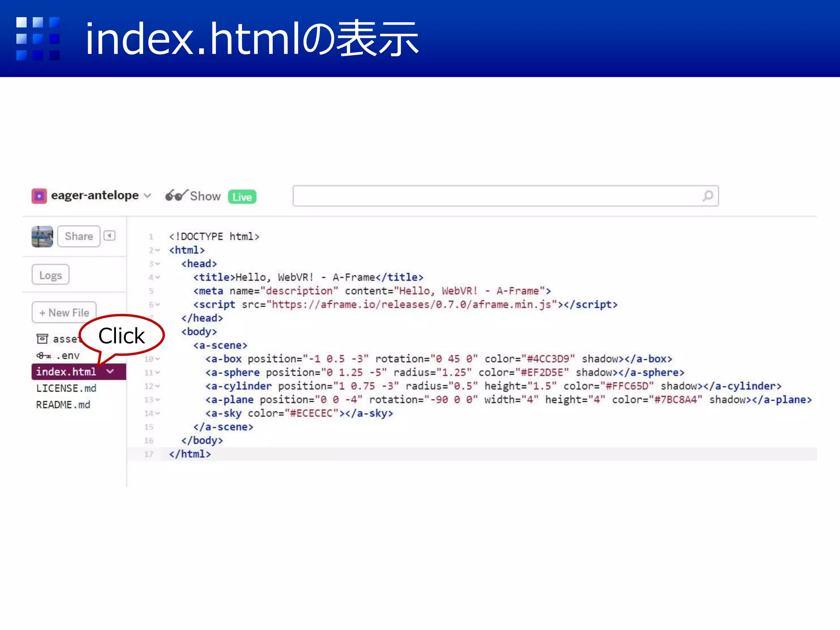Collapse sidebar with the arrow icon
840x630 pixels.
coord(110,235)
